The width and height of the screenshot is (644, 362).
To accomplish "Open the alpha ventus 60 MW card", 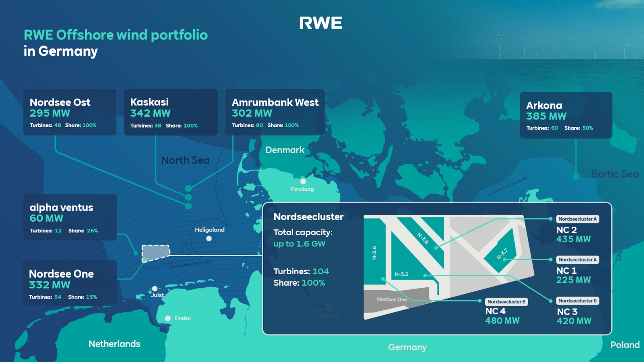I will pos(70,217).
